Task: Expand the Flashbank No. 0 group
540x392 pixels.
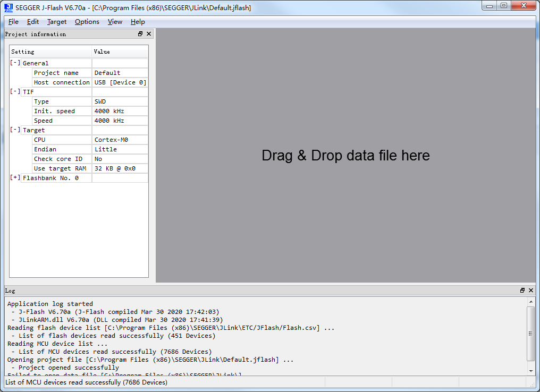Action: [x=15, y=177]
